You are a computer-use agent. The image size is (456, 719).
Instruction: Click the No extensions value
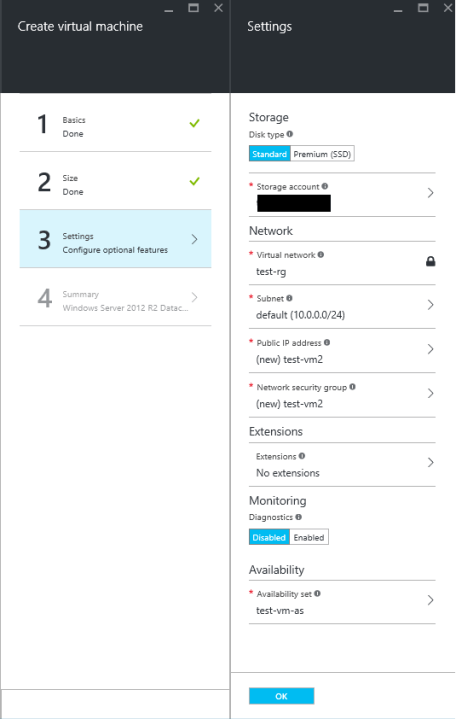point(288,473)
